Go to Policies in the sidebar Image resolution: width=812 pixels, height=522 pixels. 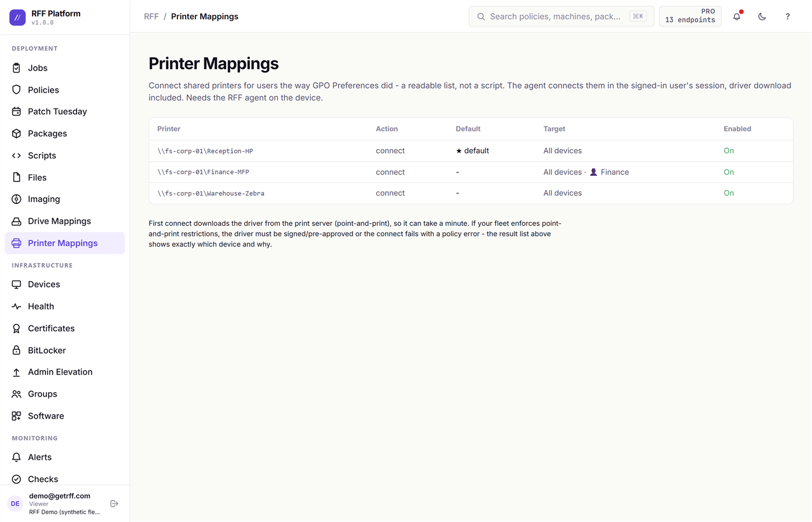tap(64, 90)
